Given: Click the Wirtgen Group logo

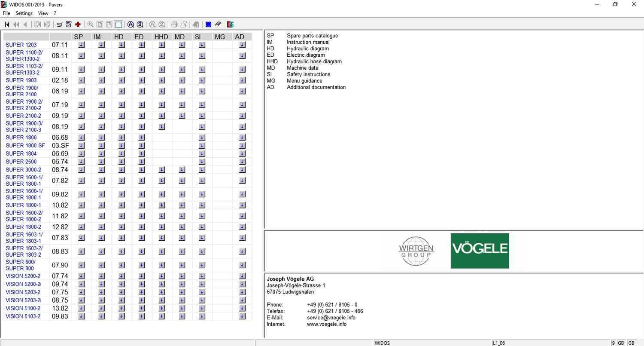Looking at the screenshot, I should coord(416,251).
